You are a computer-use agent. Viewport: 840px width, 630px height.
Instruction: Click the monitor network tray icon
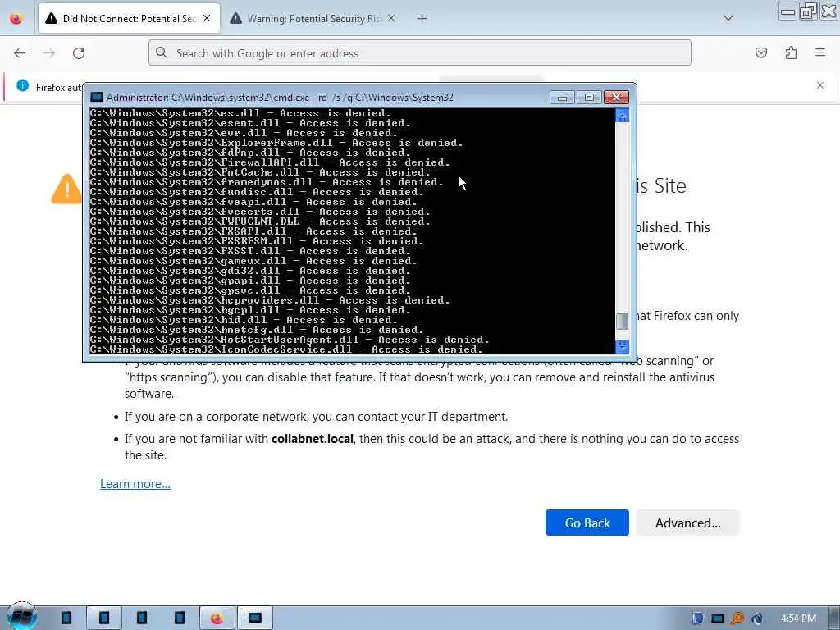tap(717, 619)
